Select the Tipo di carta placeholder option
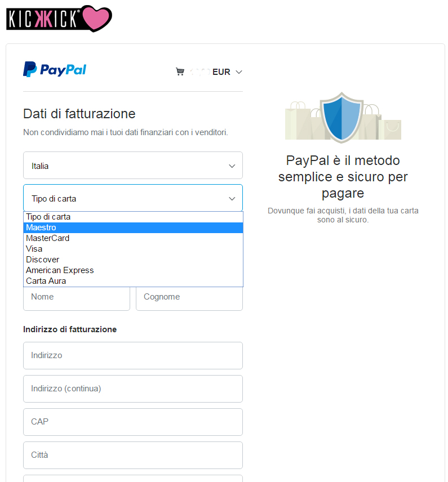 pyautogui.click(x=133, y=217)
